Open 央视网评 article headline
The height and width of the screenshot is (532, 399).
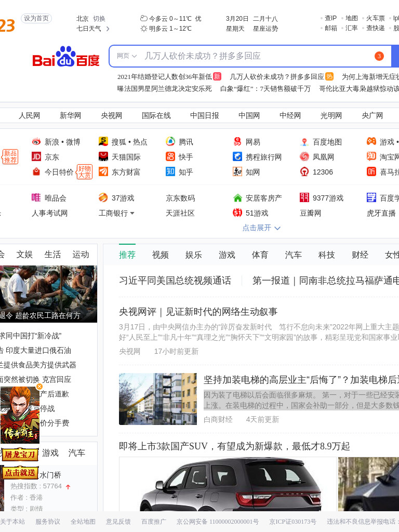(x=198, y=312)
